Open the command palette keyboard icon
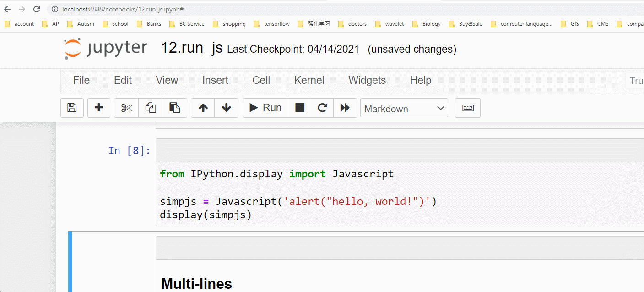This screenshot has width=644, height=292. (x=467, y=108)
